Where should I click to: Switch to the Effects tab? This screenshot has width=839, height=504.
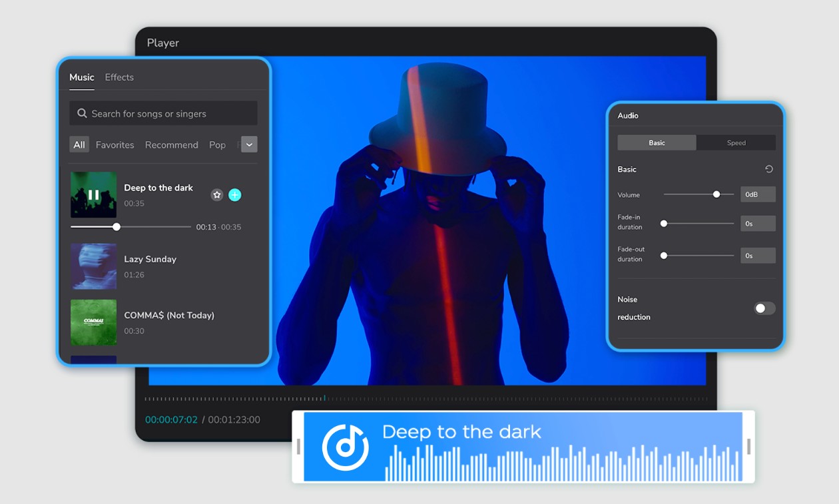[x=119, y=77]
